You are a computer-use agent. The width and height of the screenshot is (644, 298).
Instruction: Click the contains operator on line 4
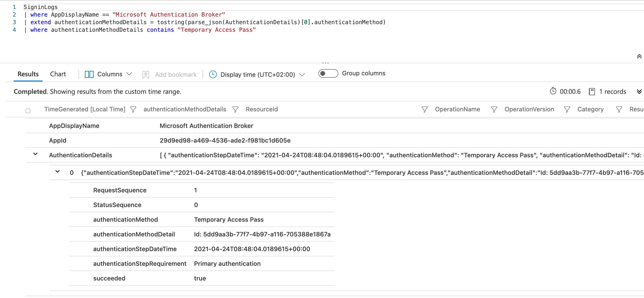coord(160,30)
